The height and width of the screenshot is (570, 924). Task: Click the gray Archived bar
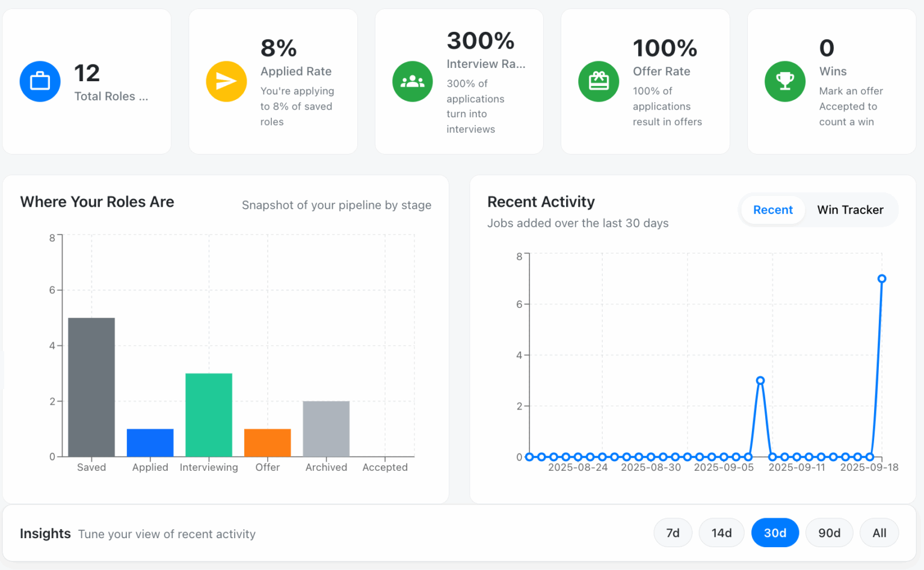pos(325,428)
